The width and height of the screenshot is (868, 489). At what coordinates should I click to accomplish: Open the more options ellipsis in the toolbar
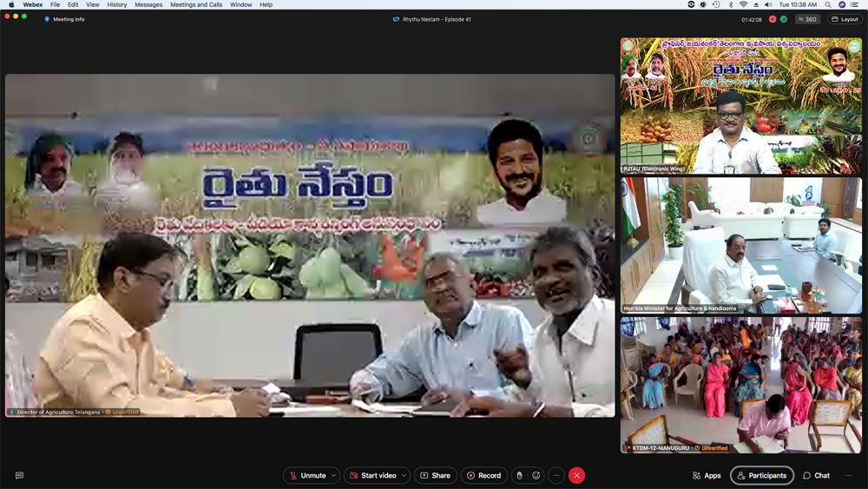point(556,475)
